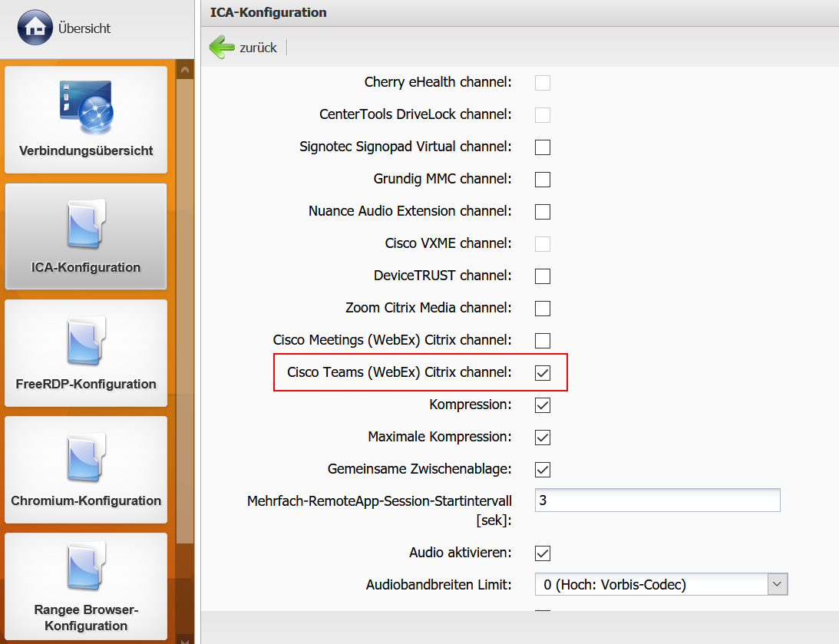Open the Chromium-Konfiguration folder icon
Viewport: 839px width, 644px height.
[86, 457]
